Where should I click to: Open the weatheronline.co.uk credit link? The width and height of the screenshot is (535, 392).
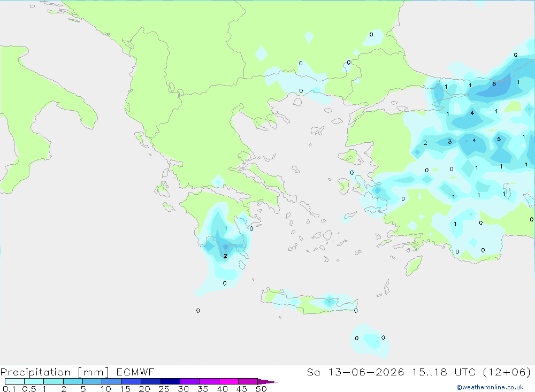pos(490,387)
